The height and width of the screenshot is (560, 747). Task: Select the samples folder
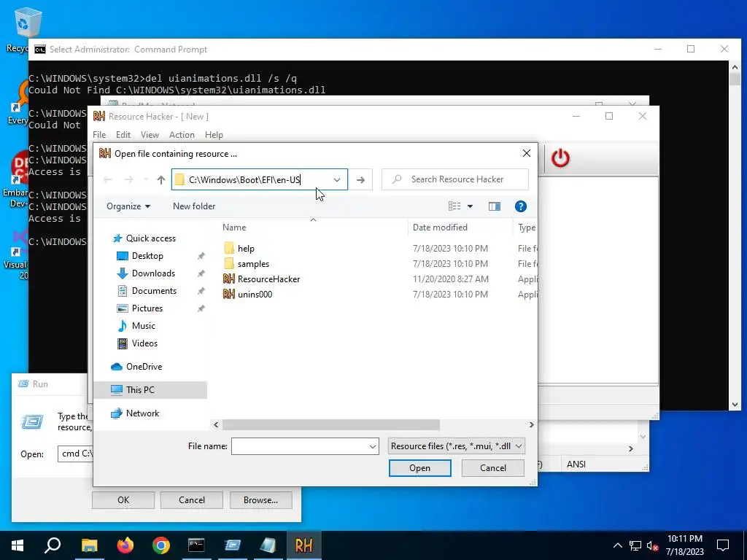[x=253, y=264]
